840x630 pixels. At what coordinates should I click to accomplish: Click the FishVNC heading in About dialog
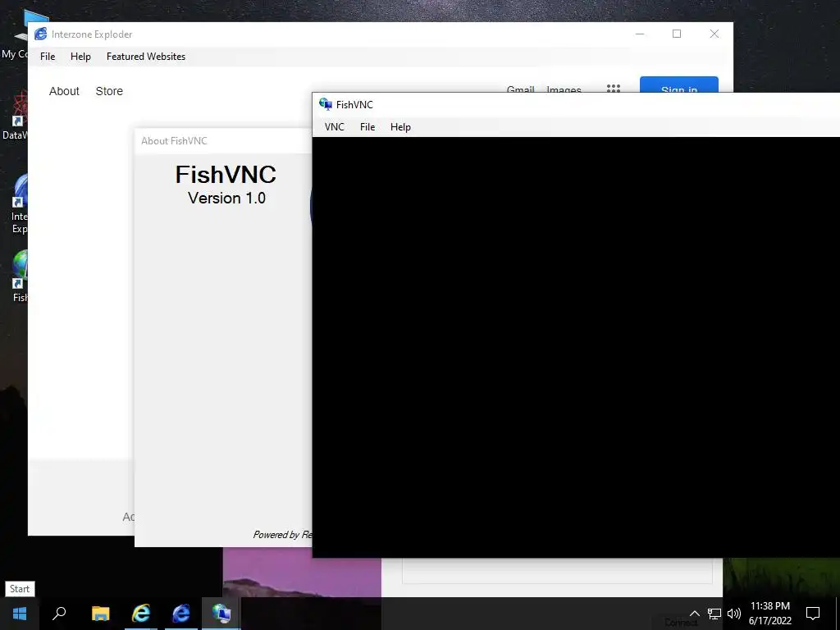click(226, 174)
